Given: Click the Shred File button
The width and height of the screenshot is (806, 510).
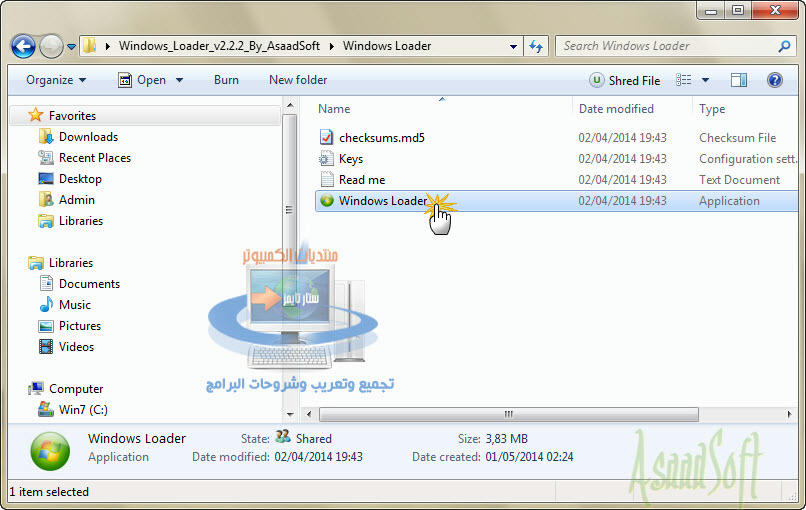Looking at the screenshot, I should click(625, 81).
